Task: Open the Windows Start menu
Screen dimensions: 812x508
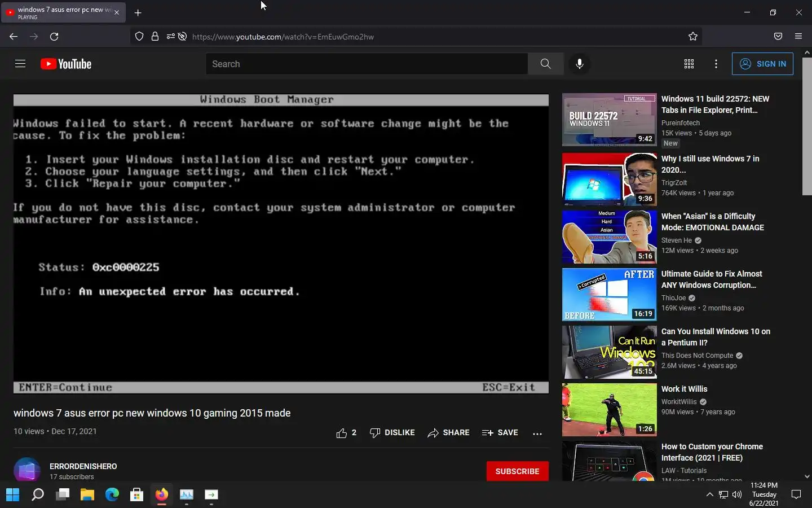Action: [x=12, y=495]
